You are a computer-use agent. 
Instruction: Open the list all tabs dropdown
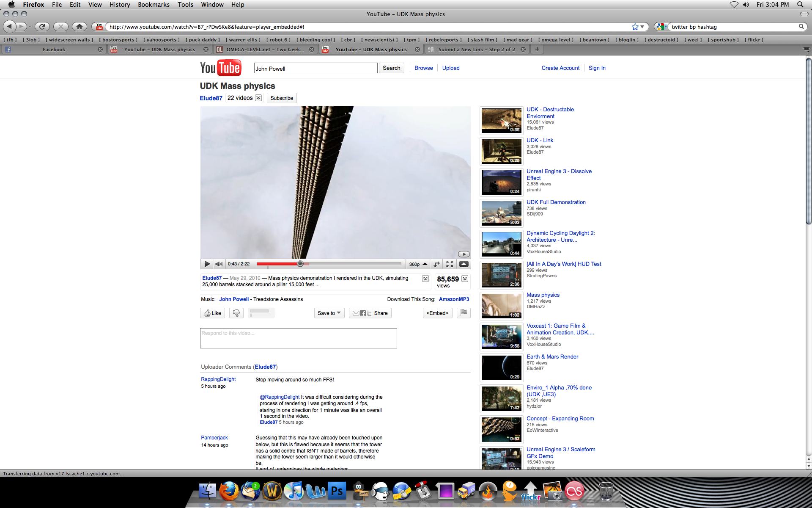[x=807, y=50]
